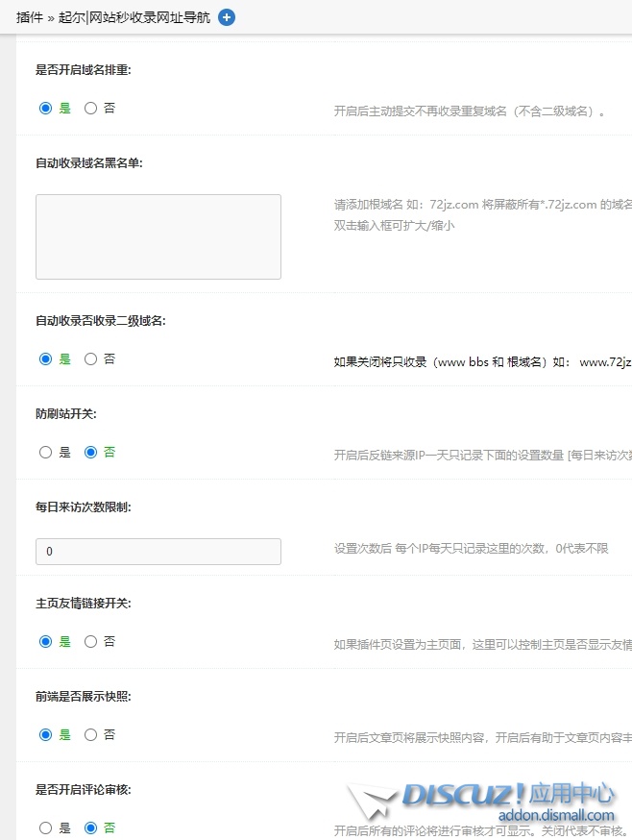Focus the 自动收录域名黑名单 text area
The width and height of the screenshot is (632, 840).
pos(158,236)
